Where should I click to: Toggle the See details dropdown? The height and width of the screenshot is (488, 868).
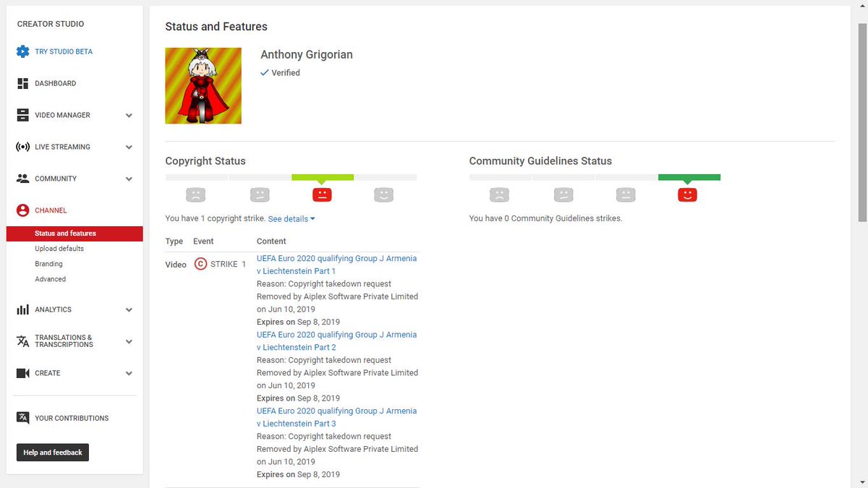[x=292, y=218]
